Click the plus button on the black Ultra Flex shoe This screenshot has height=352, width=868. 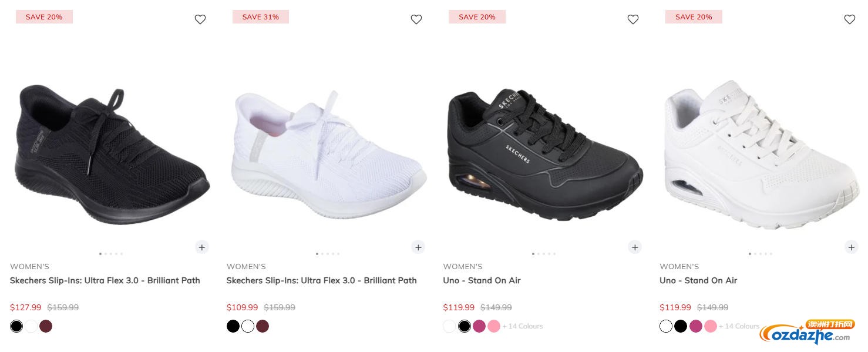click(x=202, y=247)
